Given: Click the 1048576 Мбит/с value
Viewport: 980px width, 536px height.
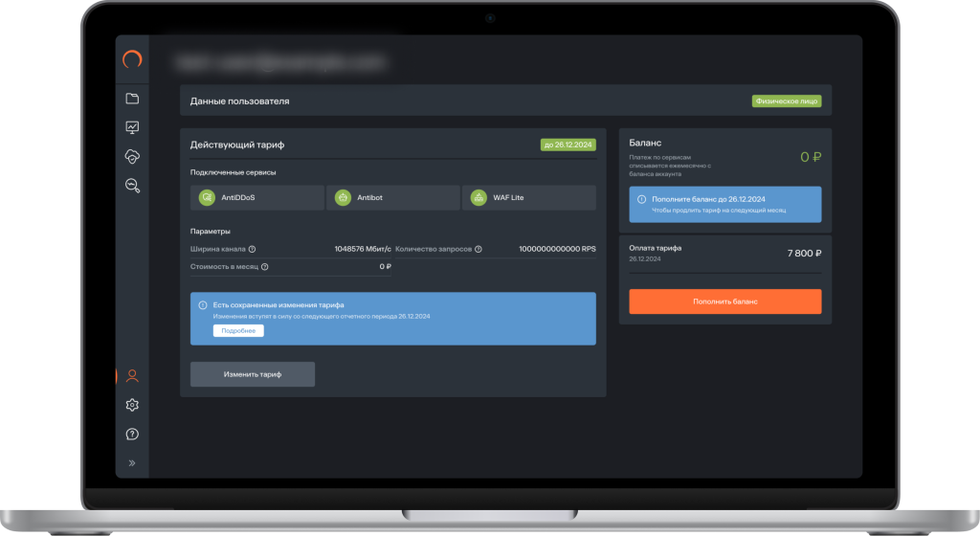Looking at the screenshot, I should click(x=363, y=249).
